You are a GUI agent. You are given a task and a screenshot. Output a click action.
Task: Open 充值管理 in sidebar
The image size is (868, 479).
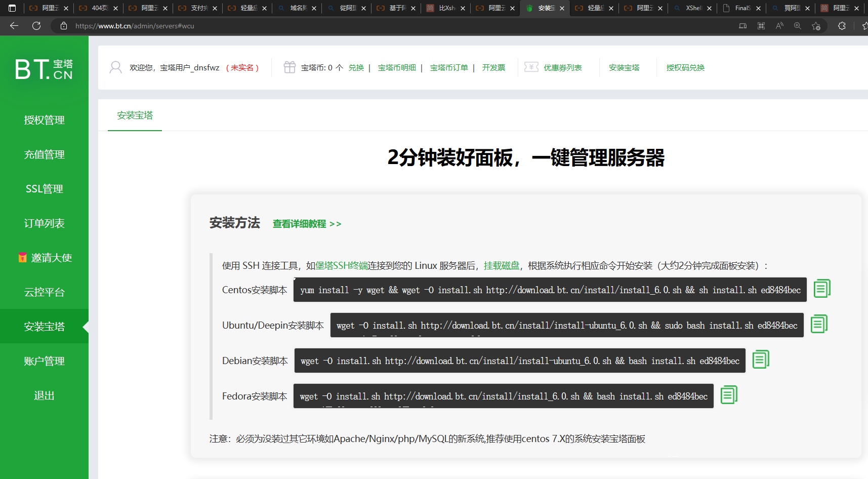[x=44, y=154]
